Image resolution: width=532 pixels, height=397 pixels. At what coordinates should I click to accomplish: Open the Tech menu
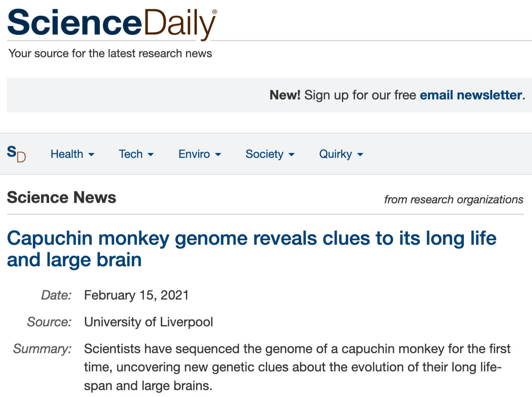(130, 154)
